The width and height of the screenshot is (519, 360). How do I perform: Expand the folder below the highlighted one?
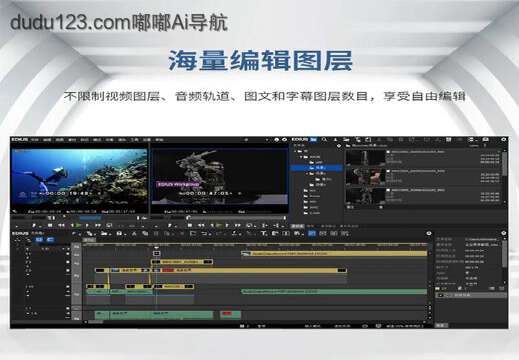[x=307, y=174]
